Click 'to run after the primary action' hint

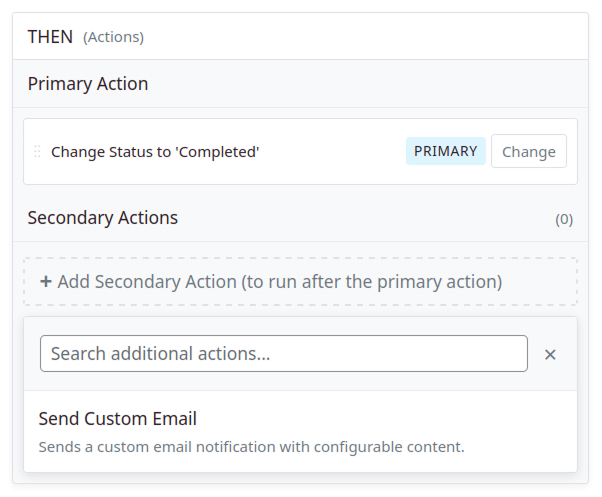pyautogui.click(x=372, y=282)
